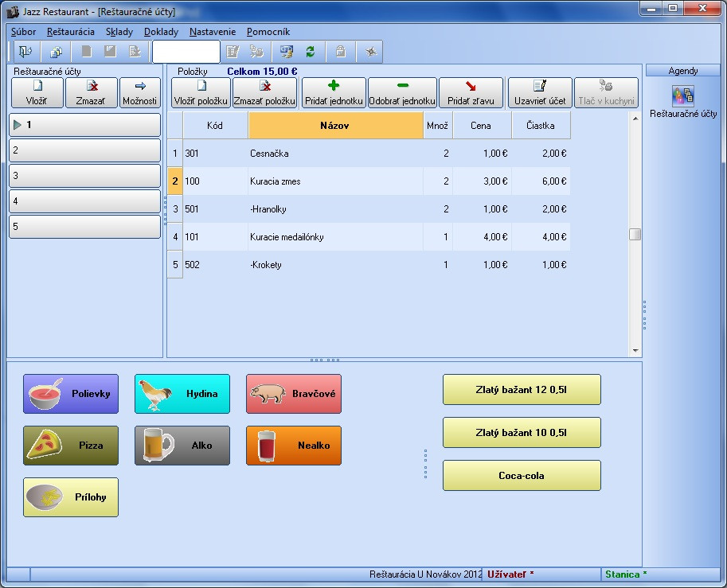
Task: Click Uzavrieť účet button
Action: (x=540, y=92)
